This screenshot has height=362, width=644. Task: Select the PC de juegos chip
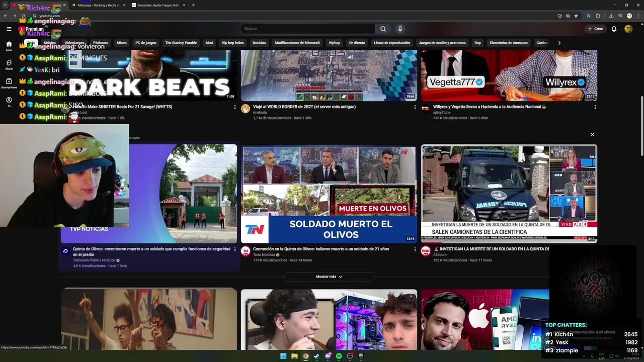(146, 43)
